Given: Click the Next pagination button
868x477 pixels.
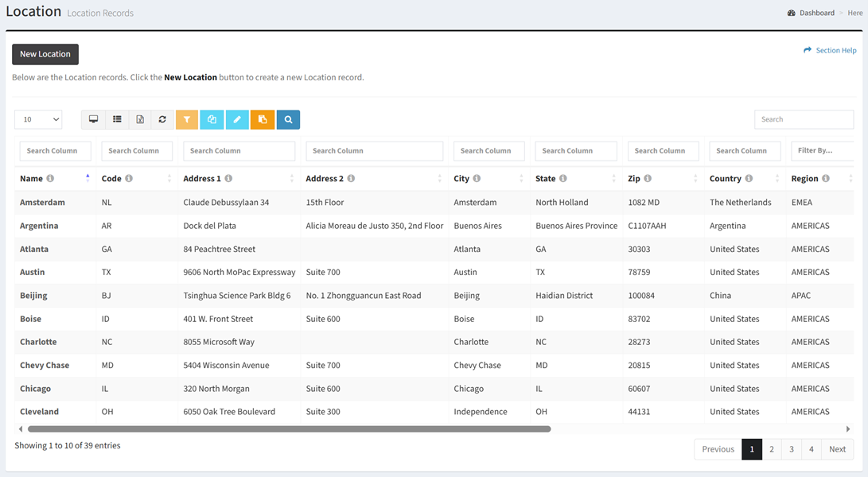Looking at the screenshot, I should 837,449.
